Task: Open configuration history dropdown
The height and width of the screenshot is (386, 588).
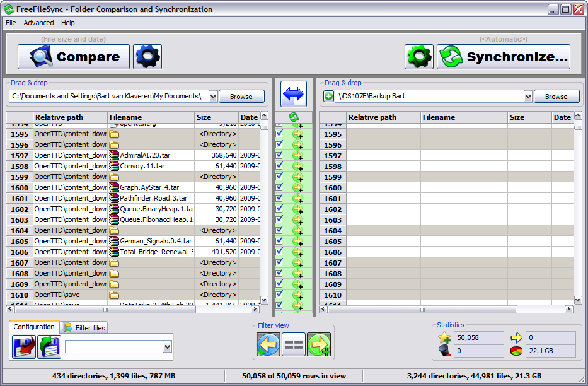Action: [167, 347]
